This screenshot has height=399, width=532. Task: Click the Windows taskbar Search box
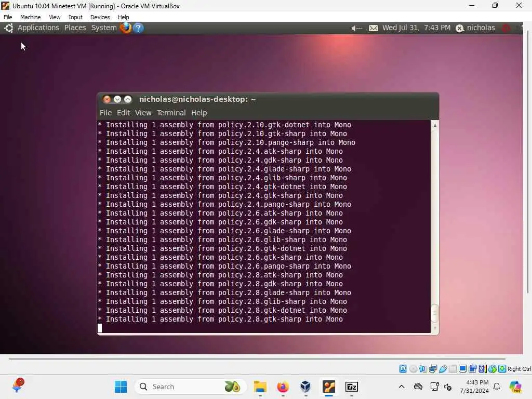tap(190, 387)
